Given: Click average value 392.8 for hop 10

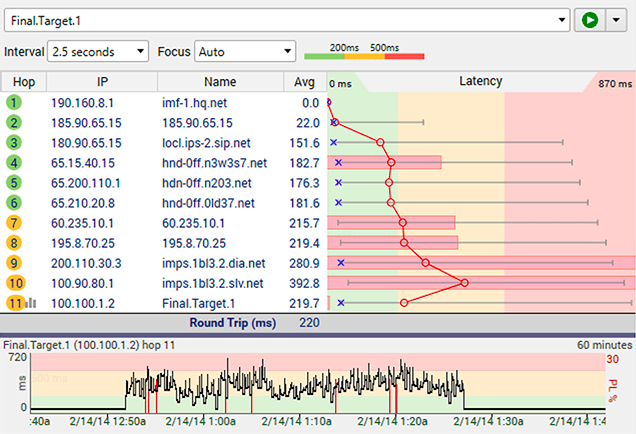Looking at the screenshot, I should (x=304, y=284).
